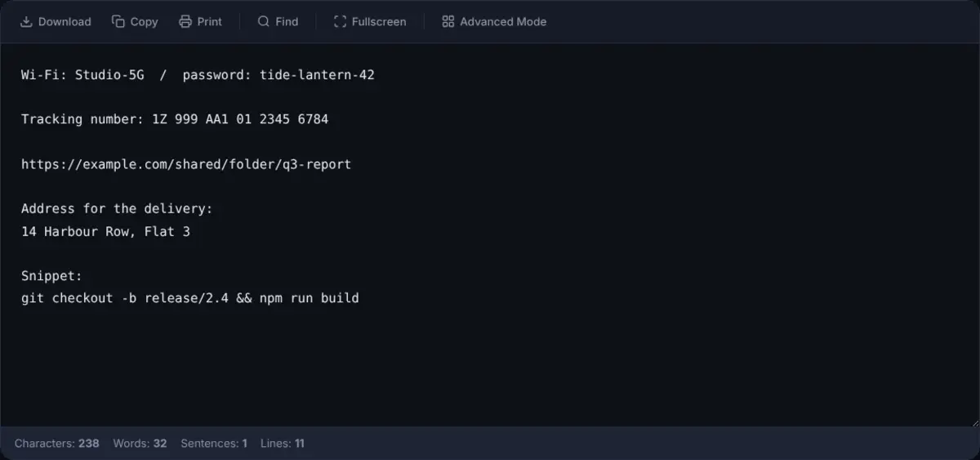The height and width of the screenshot is (460, 980).
Task: Click the Words count in the status bar
Action: [x=140, y=444]
